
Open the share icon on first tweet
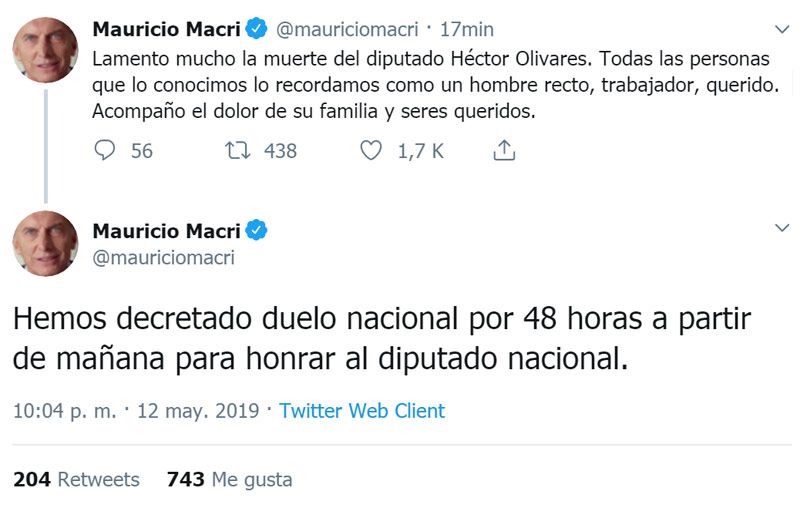tap(505, 151)
